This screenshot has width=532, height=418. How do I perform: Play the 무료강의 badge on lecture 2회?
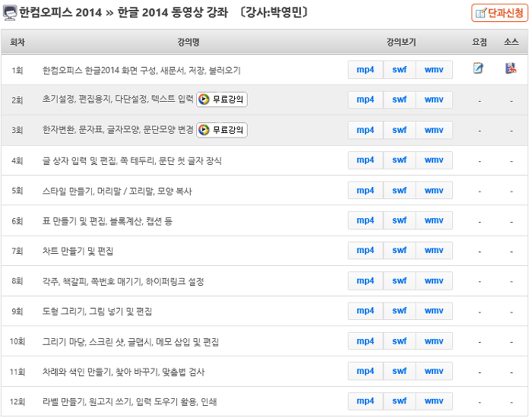pyautogui.click(x=222, y=100)
